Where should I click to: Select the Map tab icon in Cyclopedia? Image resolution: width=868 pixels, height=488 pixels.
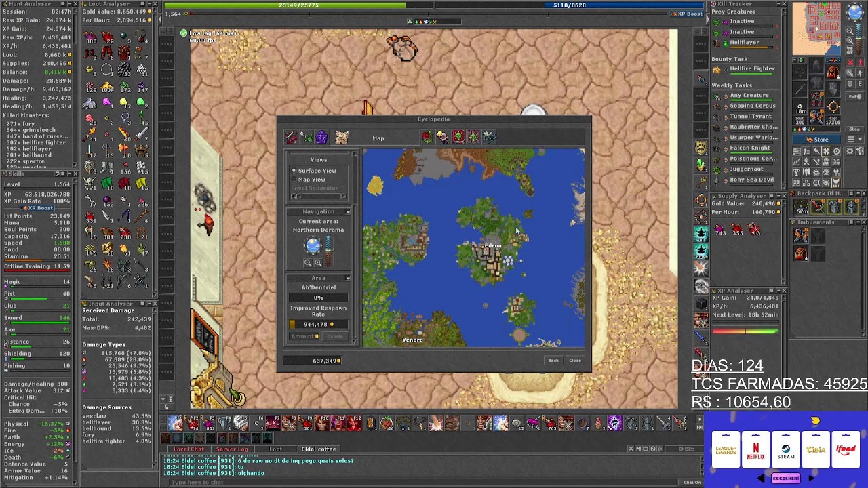[x=342, y=138]
